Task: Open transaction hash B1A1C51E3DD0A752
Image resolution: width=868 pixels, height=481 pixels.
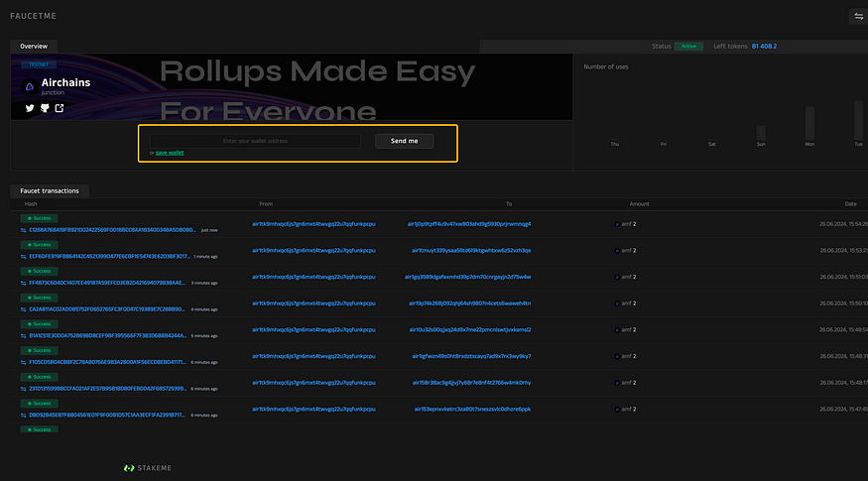Action: coord(107,336)
